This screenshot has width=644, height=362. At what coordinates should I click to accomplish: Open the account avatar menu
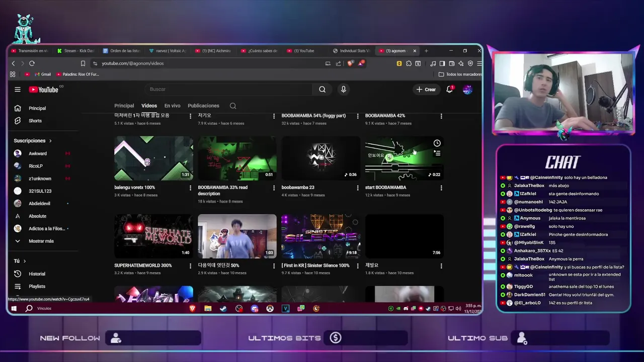(467, 89)
